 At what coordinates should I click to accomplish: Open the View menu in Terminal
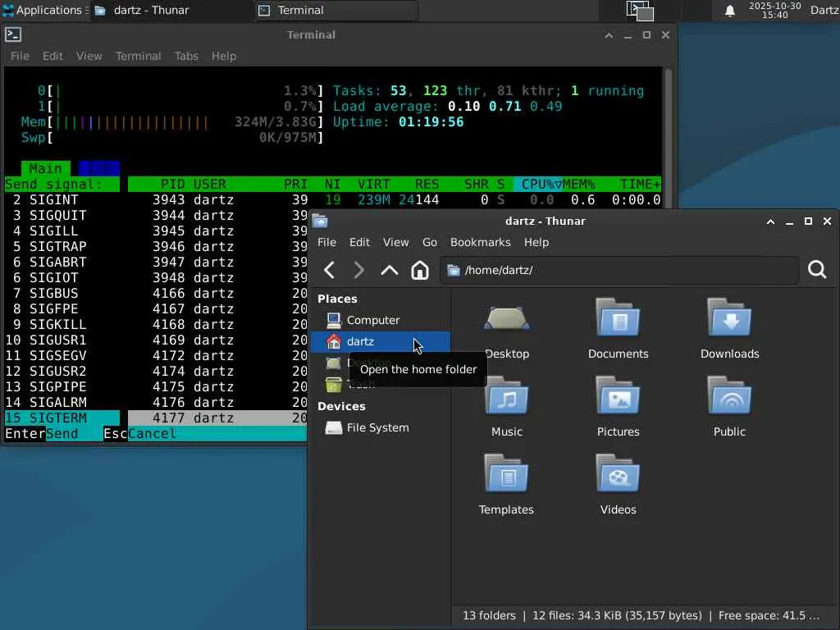[x=89, y=56]
